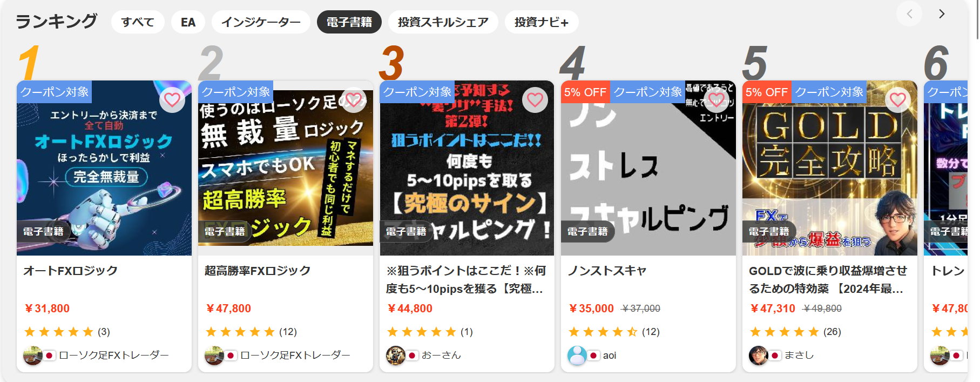Open the ノンストレス スキャルピング thumbnail image
The width and height of the screenshot is (980, 382).
[648, 168]
